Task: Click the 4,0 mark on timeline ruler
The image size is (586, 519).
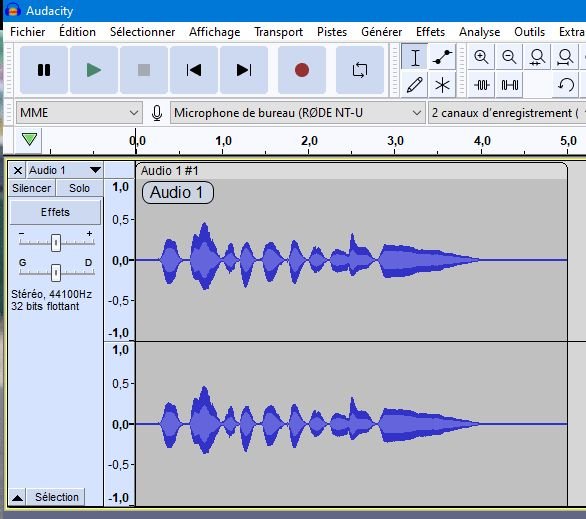Action: [x=482, y=141]
